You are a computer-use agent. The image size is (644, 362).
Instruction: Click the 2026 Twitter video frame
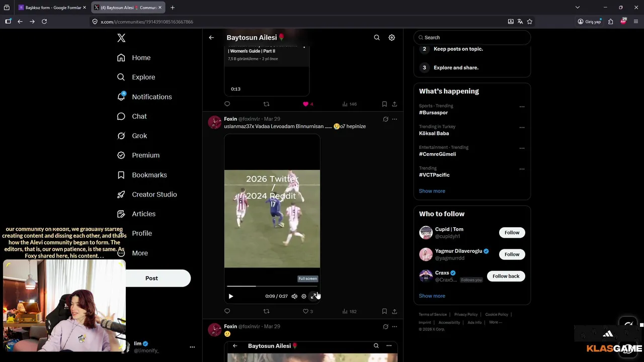point(272,219)
